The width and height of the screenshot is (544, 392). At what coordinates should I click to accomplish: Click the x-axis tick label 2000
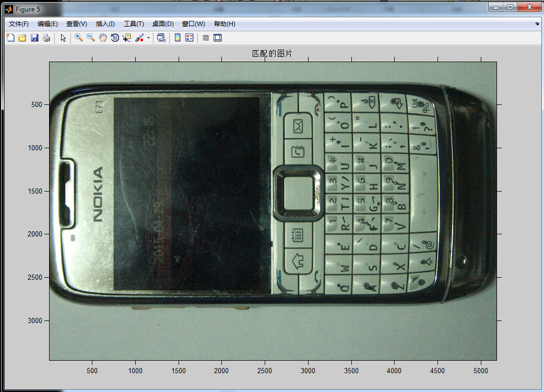click(x=221, y=371)
